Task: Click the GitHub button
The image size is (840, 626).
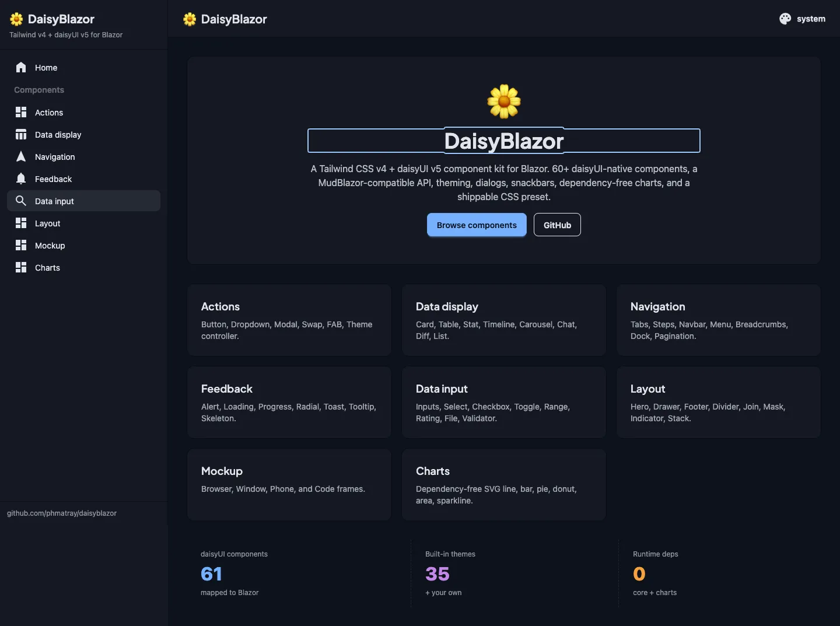Action: 557,225
